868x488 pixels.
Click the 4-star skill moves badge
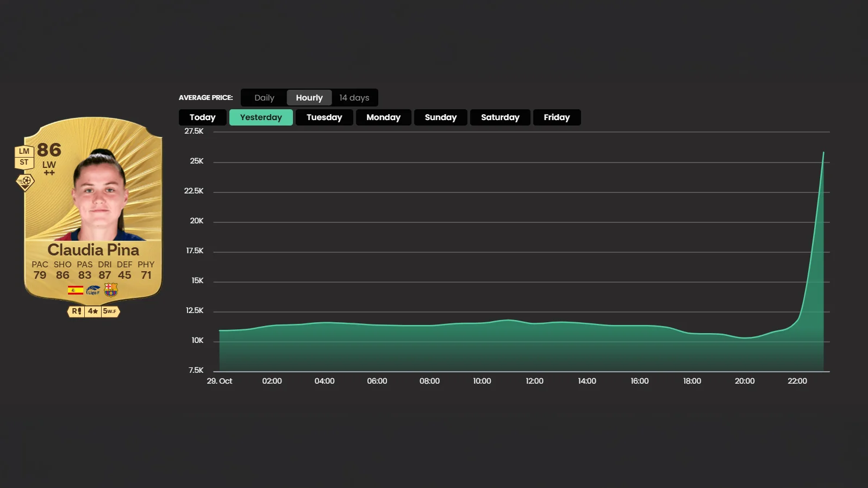point(93,311)
